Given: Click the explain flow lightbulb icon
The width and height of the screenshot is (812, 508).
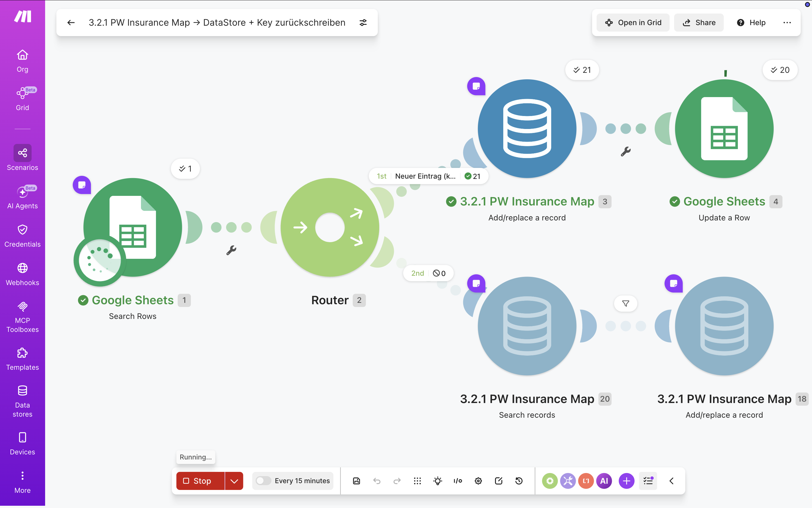Looking at the screenshot, I should tap(438, 481).
